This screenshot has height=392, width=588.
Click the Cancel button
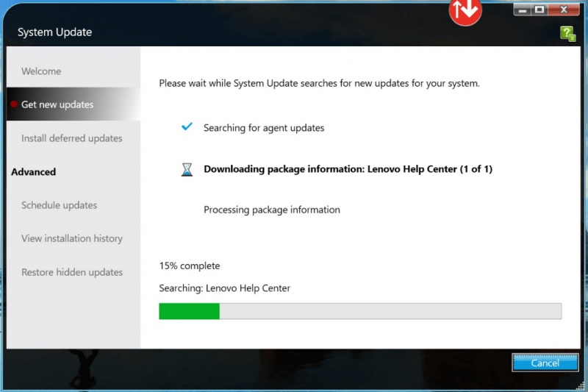pos(545,363)
